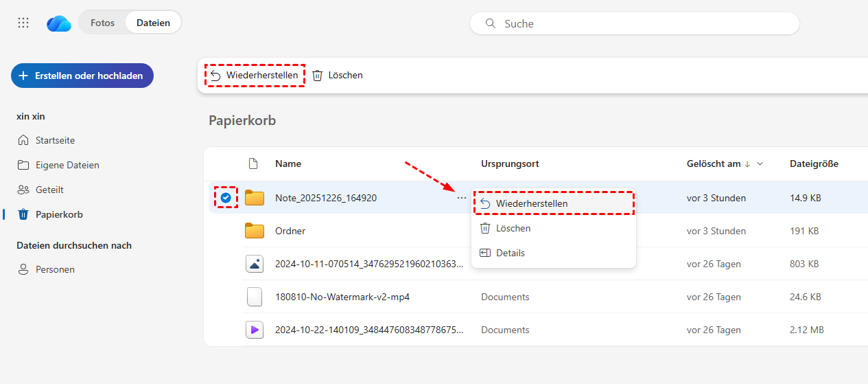Click the three-dots menu on Note_20251226_164920
Screen dimensions: 868x384
461,199
